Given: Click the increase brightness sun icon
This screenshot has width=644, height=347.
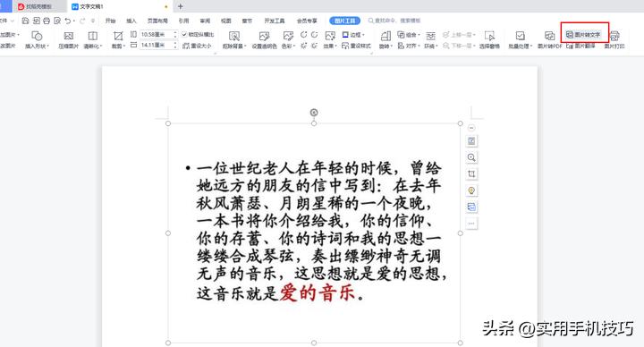Looking at the screenshot, I should click(x=303, y=46).
